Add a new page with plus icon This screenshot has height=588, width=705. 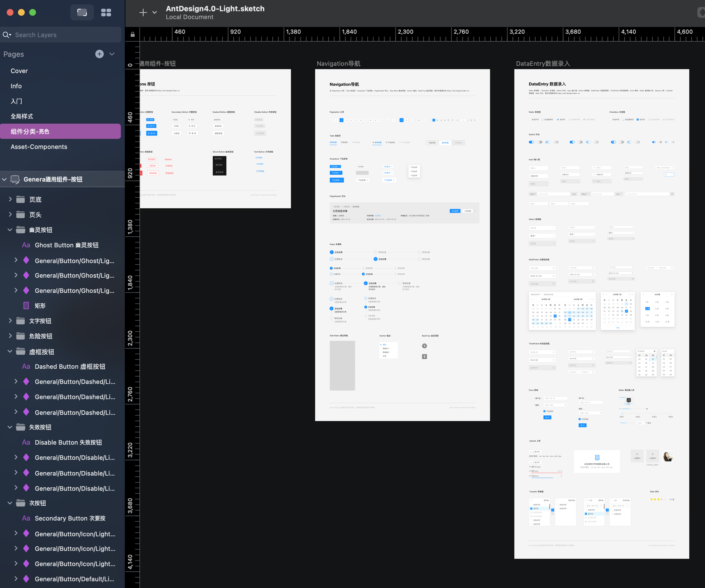[x=100, y=54]
